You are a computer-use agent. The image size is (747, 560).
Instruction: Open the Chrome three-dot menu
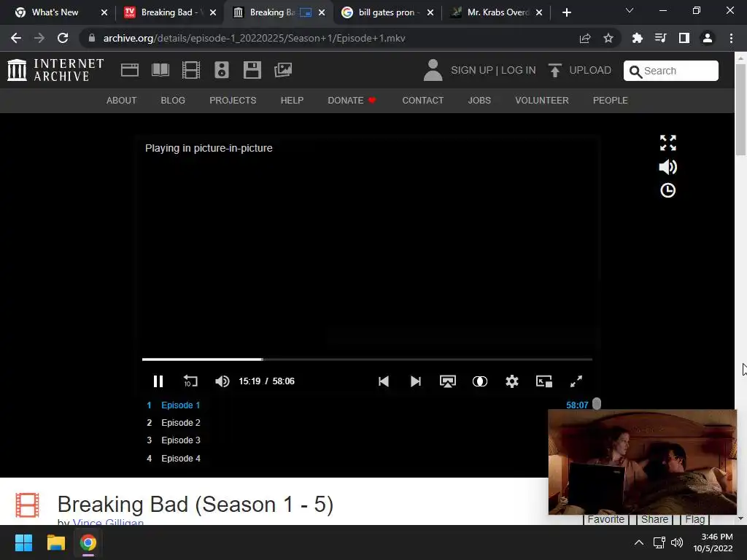(x=731, y=38)
